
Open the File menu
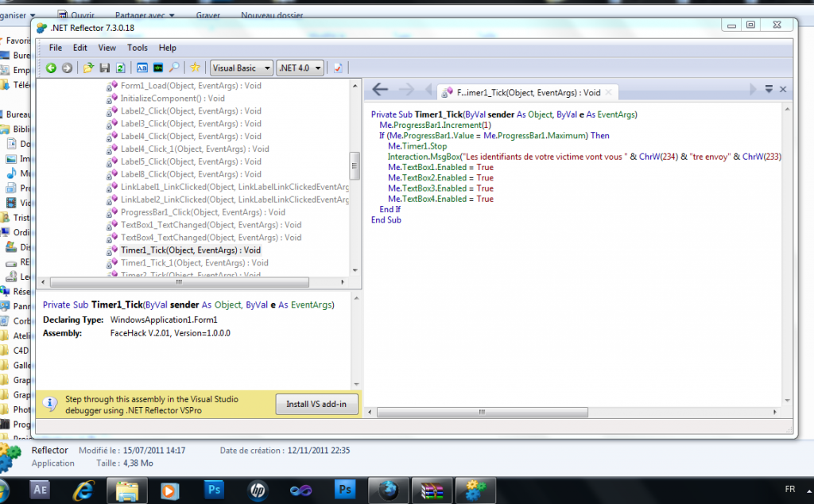[56, 48]
